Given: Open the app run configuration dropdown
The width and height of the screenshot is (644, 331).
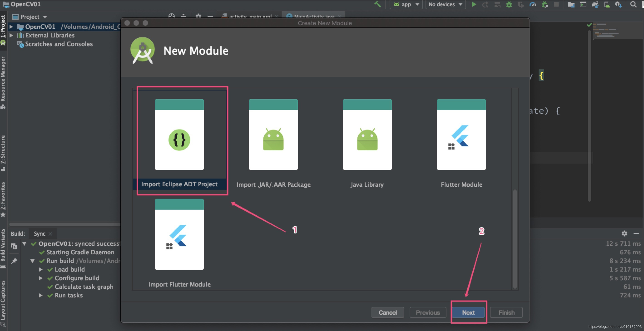Looking at the screenshot, I should (406, 5).
